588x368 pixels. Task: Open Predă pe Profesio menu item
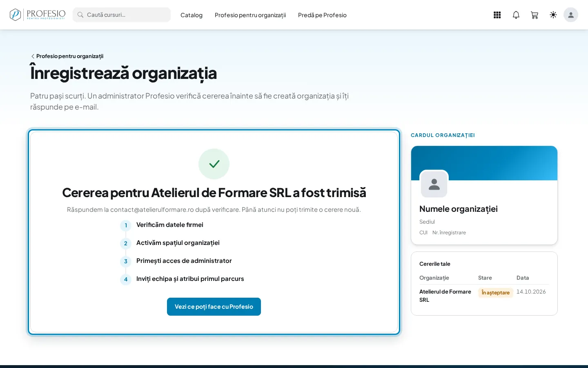(x=322, y=15)
